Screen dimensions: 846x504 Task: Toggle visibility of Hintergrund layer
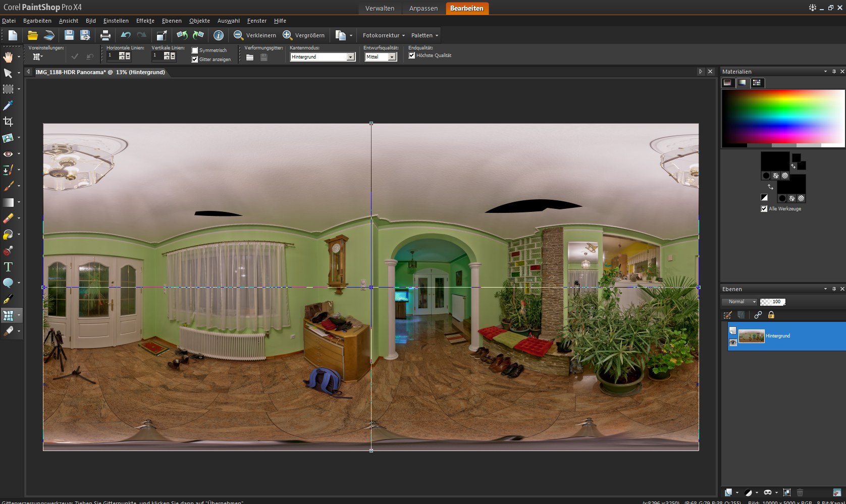click(x=732, y=343)
